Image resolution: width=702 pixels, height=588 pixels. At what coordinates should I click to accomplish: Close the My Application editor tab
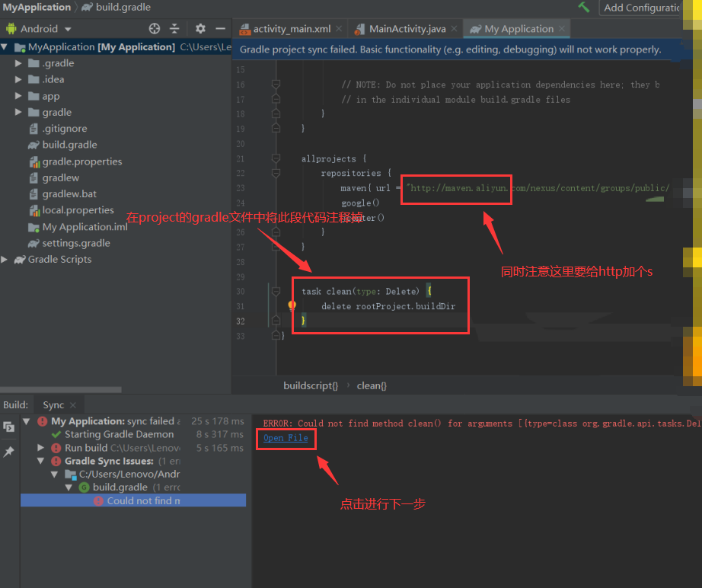pyautogui.click(x=561, y=29)
